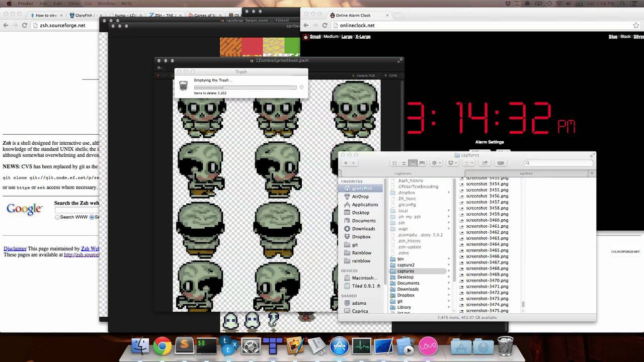
Task: Select the Online Alarm Clock tab
Action: 358,15
